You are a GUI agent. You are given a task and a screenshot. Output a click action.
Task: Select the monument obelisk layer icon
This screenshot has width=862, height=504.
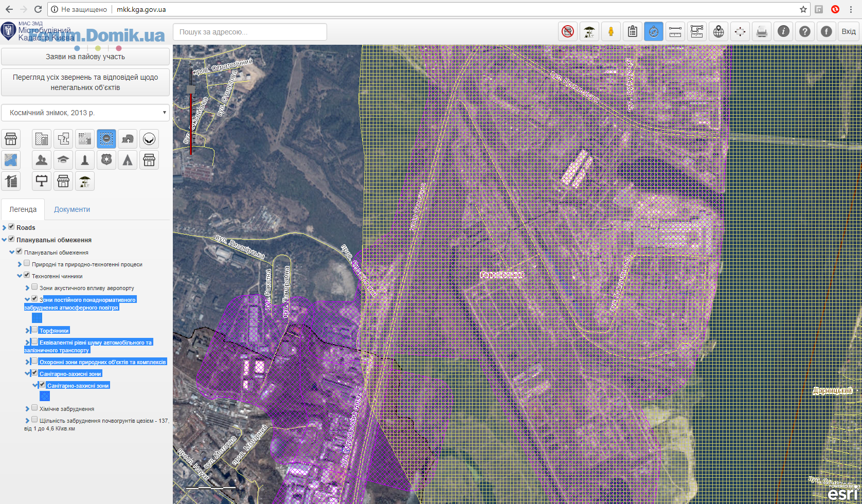85,160
